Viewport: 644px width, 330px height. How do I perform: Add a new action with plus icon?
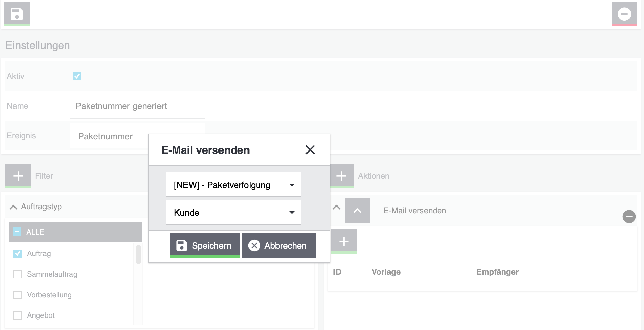coord(342,176)
